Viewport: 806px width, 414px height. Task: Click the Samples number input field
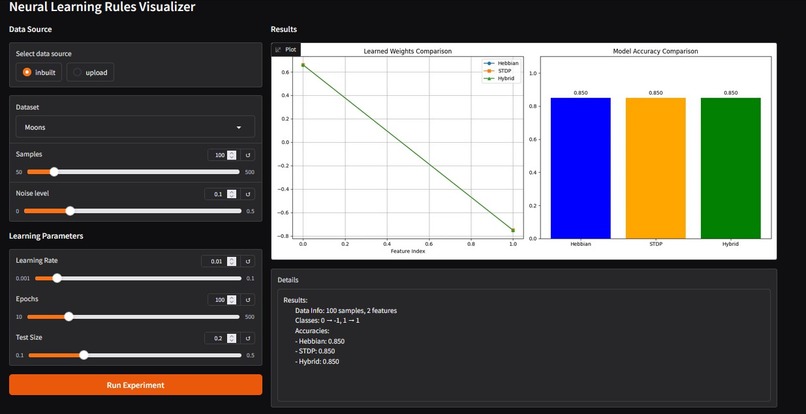[223, 155]
